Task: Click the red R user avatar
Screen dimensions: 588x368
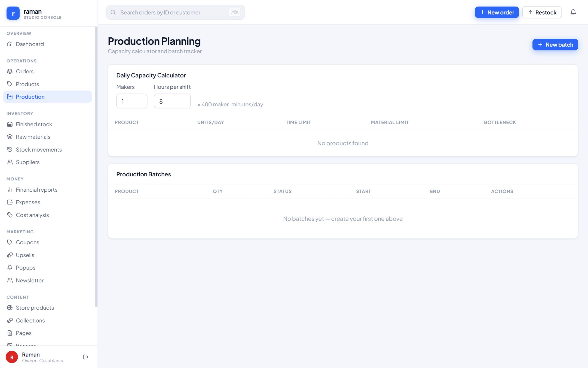Action: click(12, 357)
